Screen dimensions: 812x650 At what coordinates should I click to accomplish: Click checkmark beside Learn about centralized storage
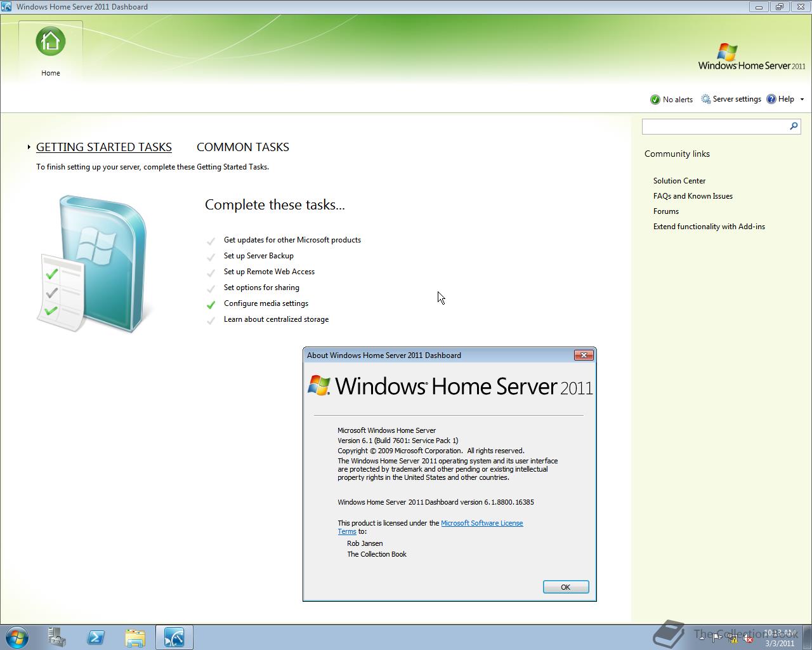coord(211,320)
